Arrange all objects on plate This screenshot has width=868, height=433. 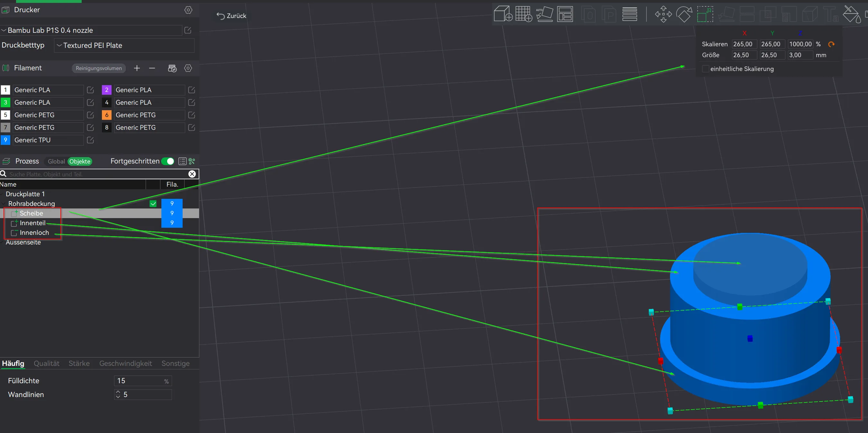(x=565, y=14)
